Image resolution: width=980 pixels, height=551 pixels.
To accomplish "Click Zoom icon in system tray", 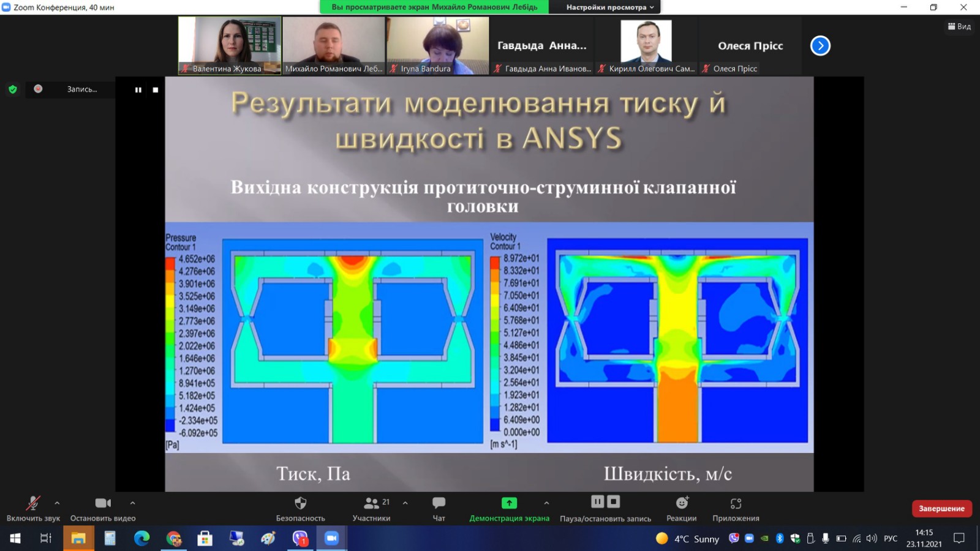I will (749, 538).
